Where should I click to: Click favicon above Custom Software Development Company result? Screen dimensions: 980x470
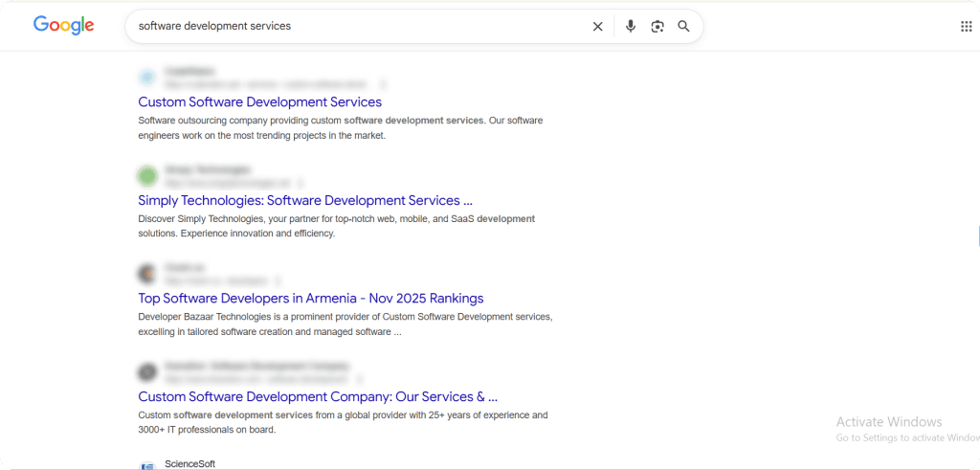(x=146, y=372)
